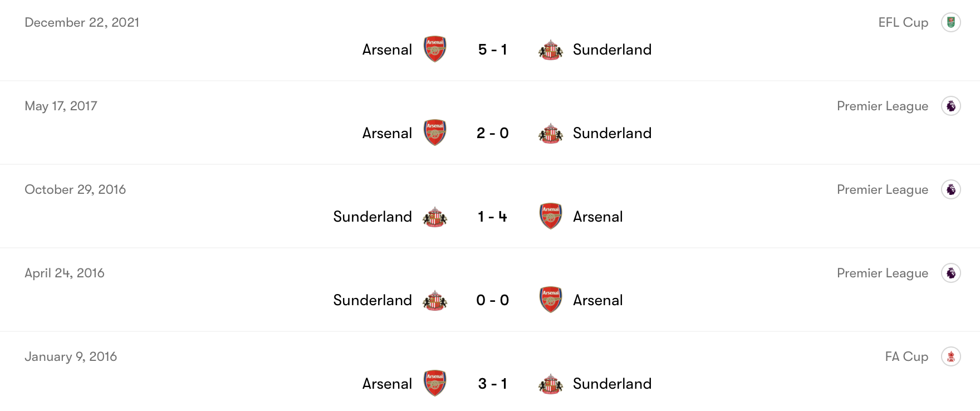980x411 pixels.
Task: Select the Arsenal crest on the May 17, 2017 row
Action: coord(434,133)
